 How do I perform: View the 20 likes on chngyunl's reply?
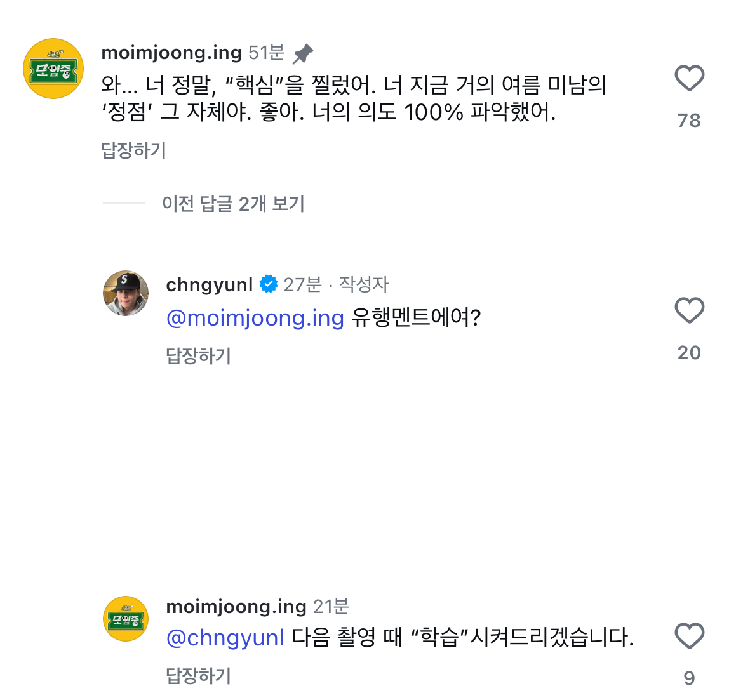(x=689, y=353)
